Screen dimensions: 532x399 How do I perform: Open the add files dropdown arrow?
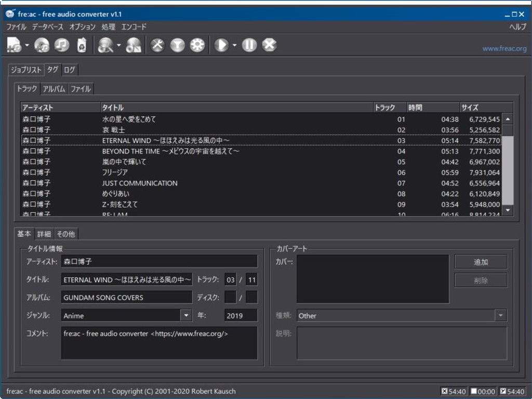(x=27, y=45)
